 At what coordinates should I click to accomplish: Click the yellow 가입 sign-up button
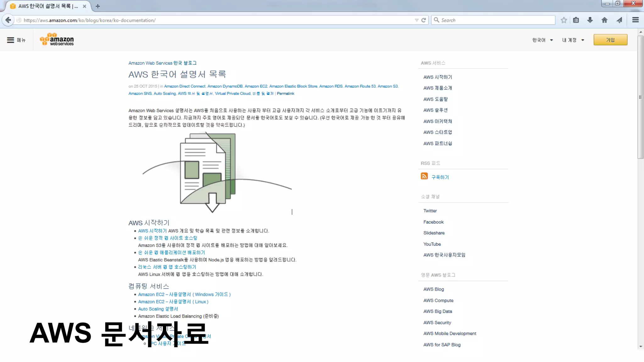point(610,40)
